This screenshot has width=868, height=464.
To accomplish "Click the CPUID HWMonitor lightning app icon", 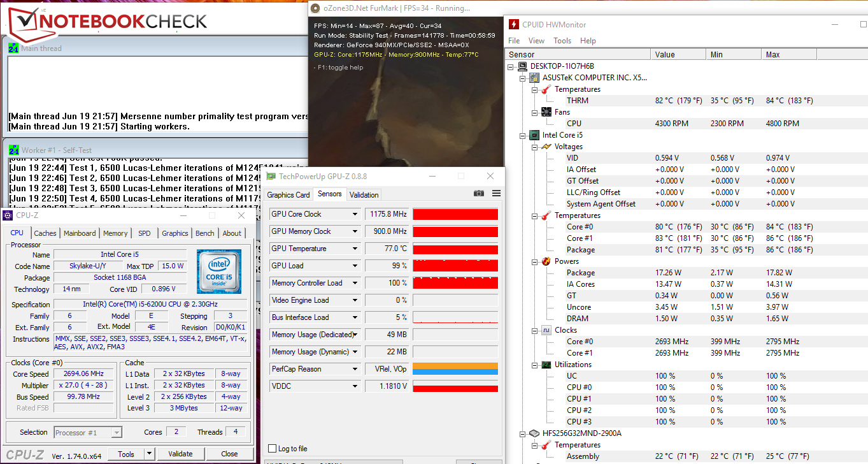I will coord(513,25).
